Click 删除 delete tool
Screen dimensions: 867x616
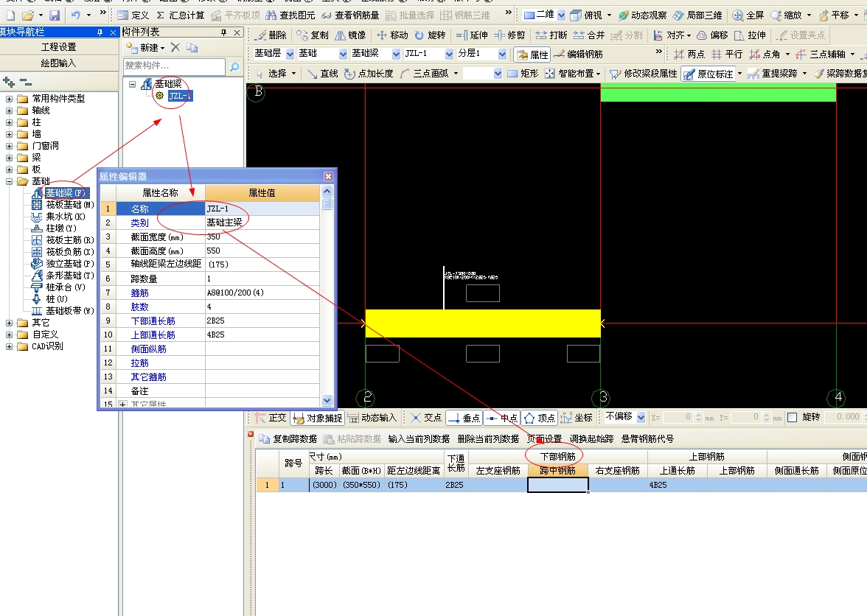(271, 35)
